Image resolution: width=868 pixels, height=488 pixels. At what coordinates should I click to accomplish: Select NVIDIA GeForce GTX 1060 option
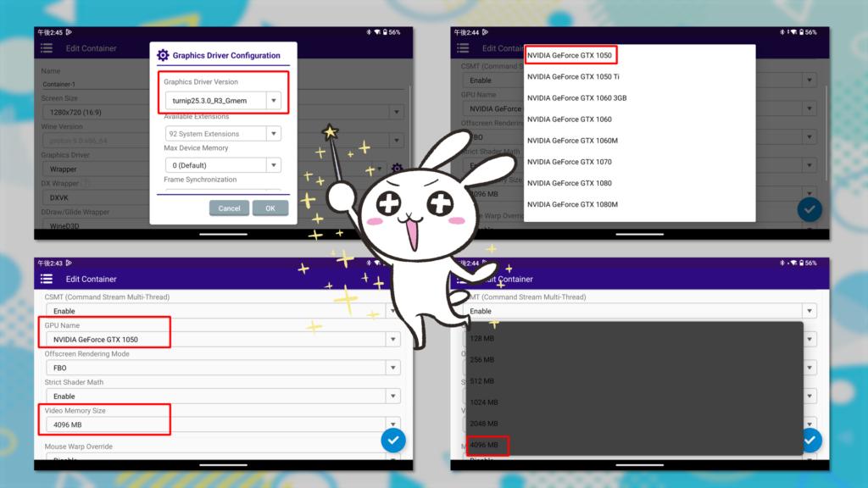[x=639, y=119]
